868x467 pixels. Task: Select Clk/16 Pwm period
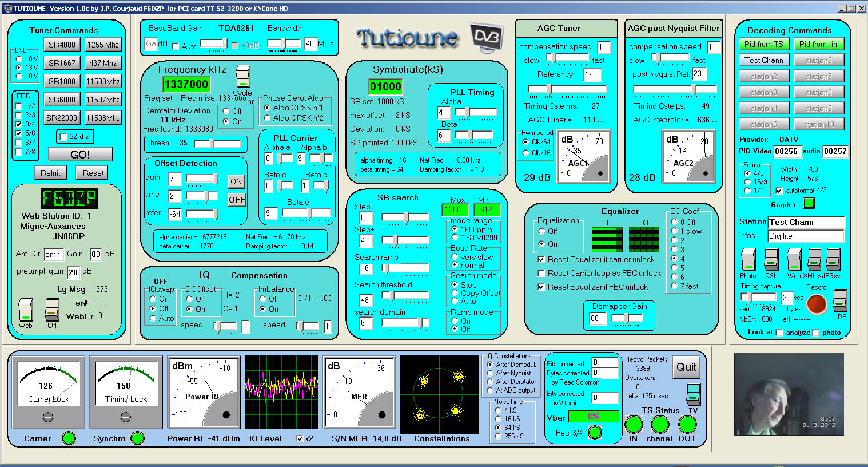[526, 153]
